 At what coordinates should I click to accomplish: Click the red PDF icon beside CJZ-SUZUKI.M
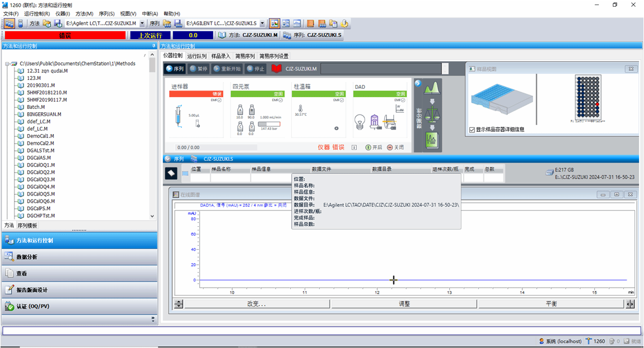pyautogui.click(x=277, y=69)
